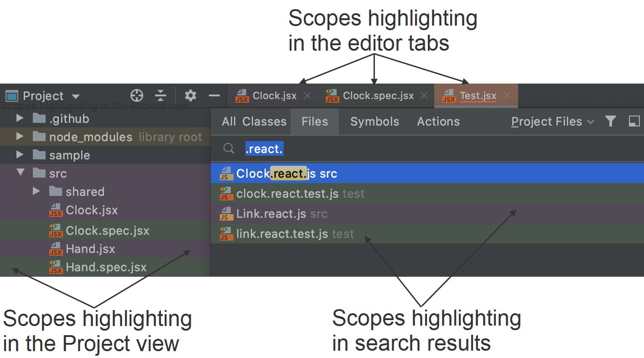The width and height of the screenshot is (644, 358).
Task: Switch to the Symbols search tab
Action: tap(374, 121)
